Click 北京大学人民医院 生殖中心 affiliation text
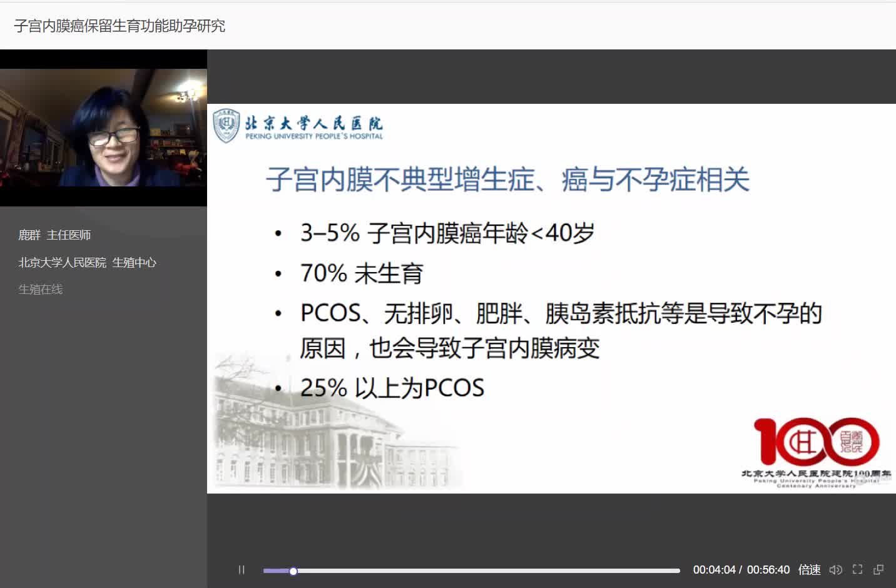The height and width of the screenshot is (588, 896). click(x=87, y=263)
